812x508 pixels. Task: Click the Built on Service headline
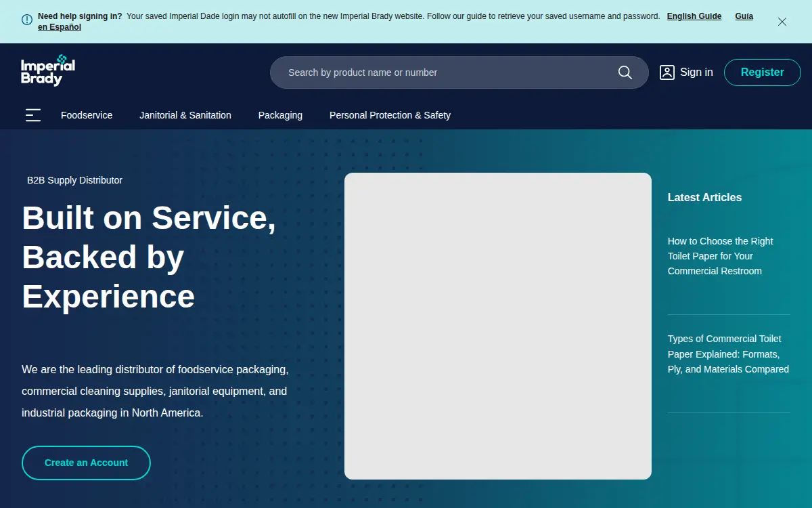coord(149,257)
